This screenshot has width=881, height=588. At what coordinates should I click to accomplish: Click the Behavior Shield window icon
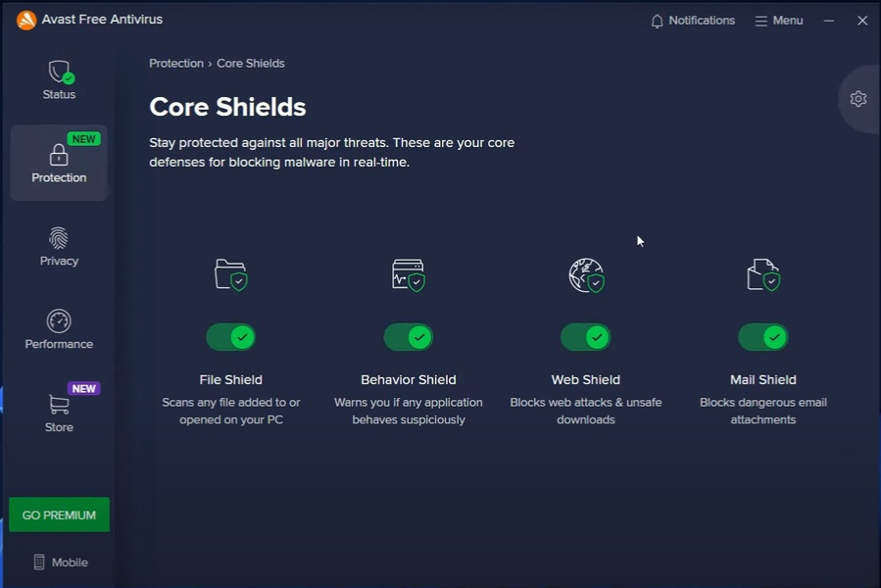408,275
